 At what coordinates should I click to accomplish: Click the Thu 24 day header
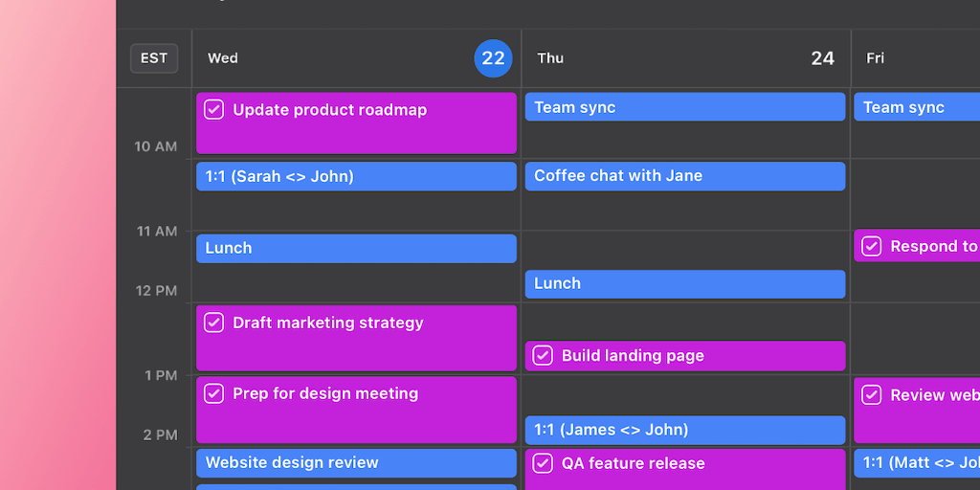point(685,58)
